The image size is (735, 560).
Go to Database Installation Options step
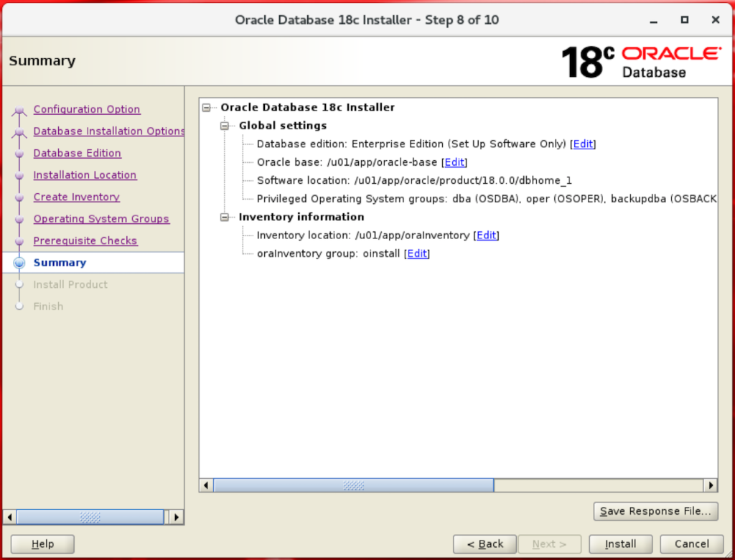[x=109, y=131]
